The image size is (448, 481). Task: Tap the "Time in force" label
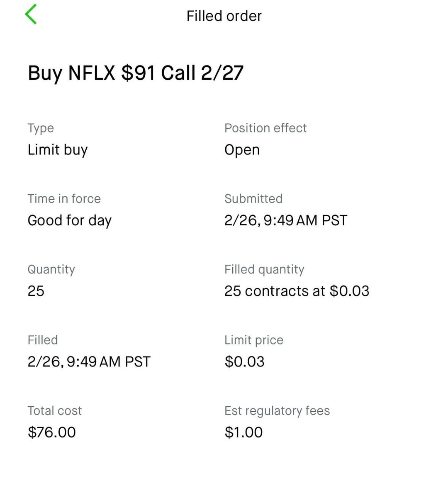point(64,198)
